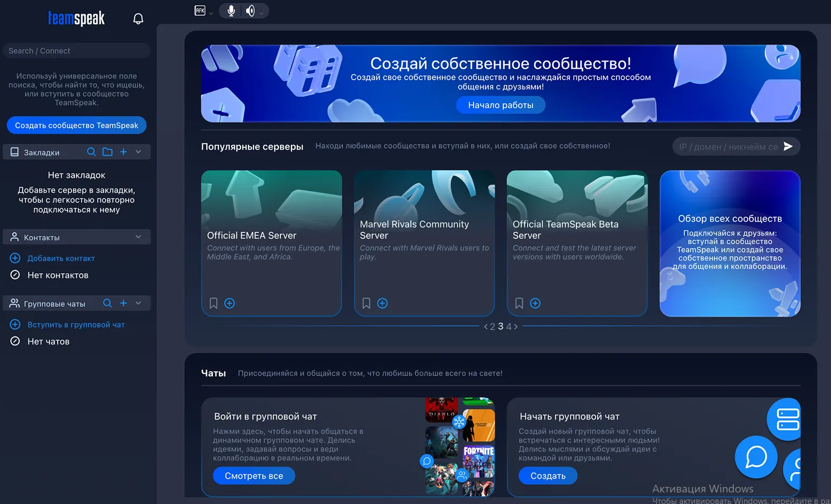Click the Нет чатов entry
831x504 pixels.
48,342
